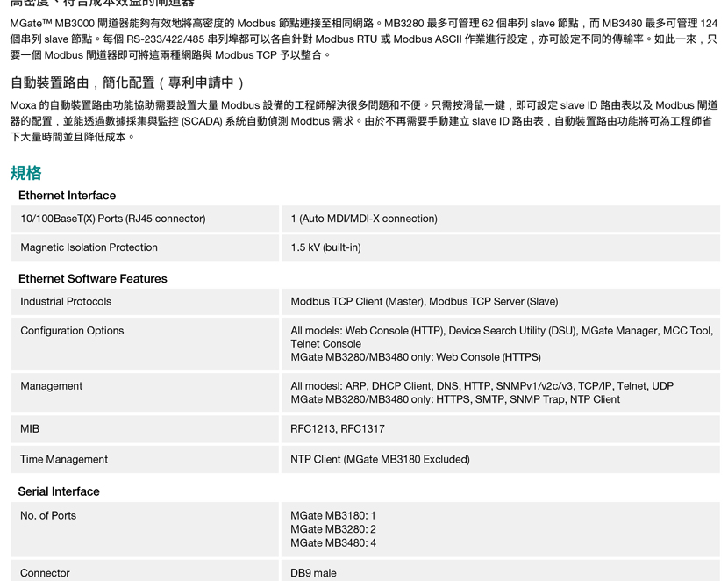Click the Ethernet Software Features title
The width and height of the screenshot is (728, 581).
92,279
